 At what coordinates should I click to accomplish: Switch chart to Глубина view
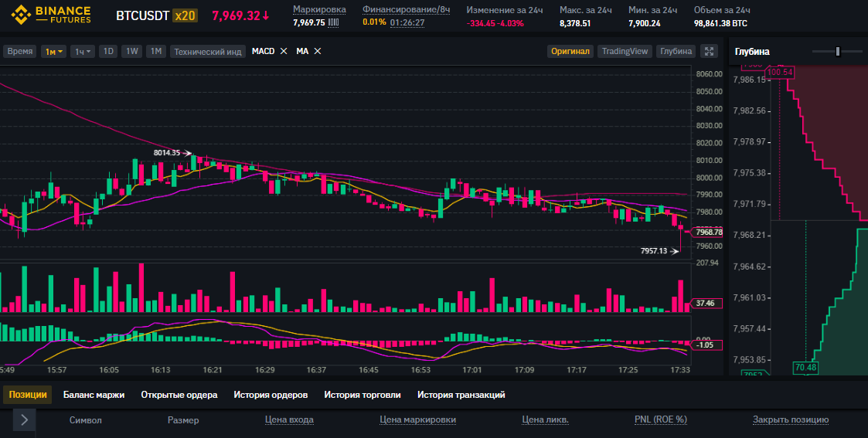(675, 52)
